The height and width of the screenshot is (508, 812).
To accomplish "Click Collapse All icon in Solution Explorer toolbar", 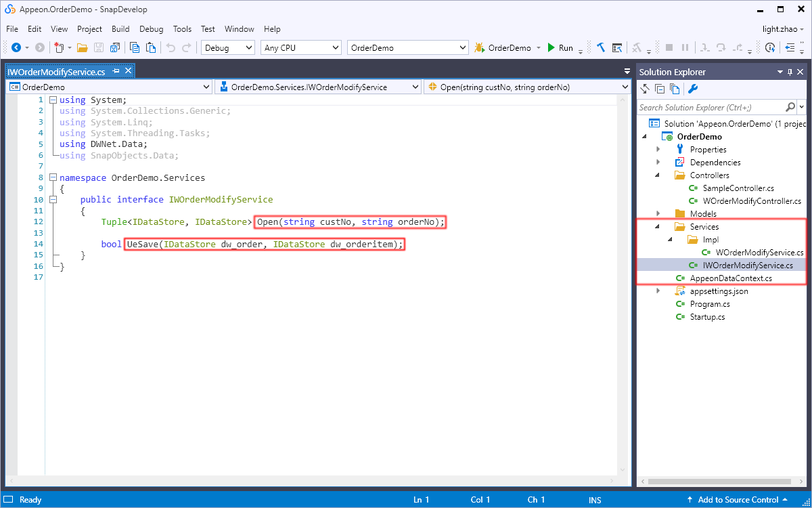I will point(660,89).
